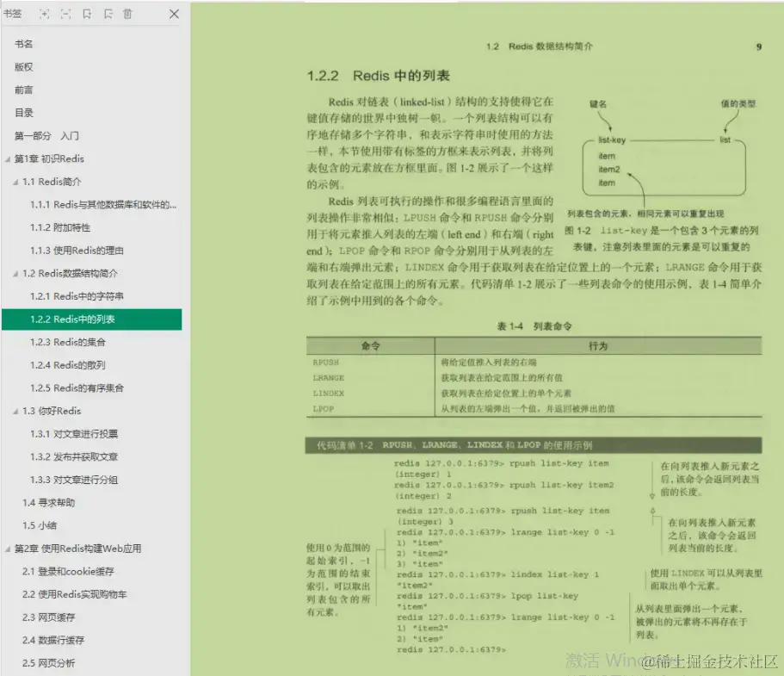
Task: Click the add bookmark icon
Action: pos(87,14)
